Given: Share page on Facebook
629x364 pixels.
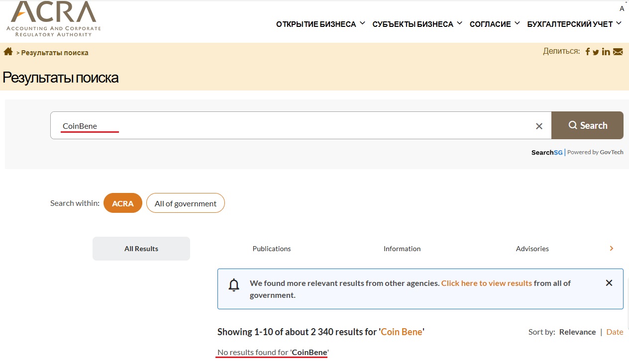Looking at the screenshot, I should click(588, 52).
